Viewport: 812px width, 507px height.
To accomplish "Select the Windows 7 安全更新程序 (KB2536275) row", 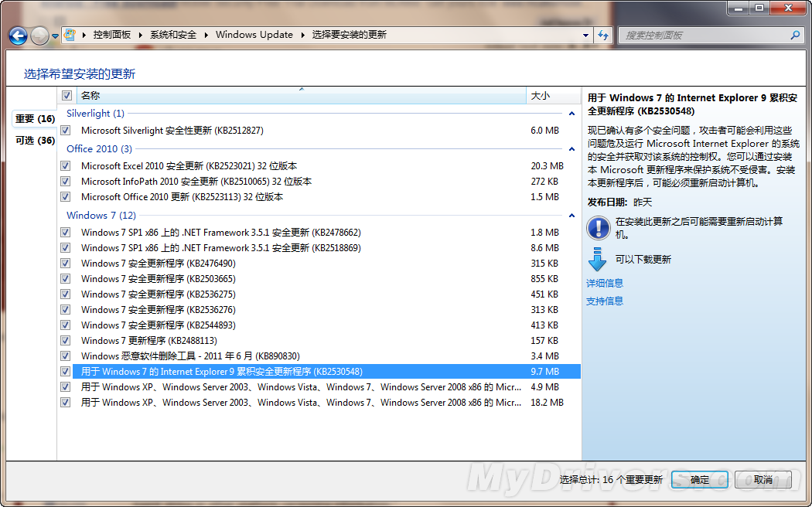I will tap(326, 294).
